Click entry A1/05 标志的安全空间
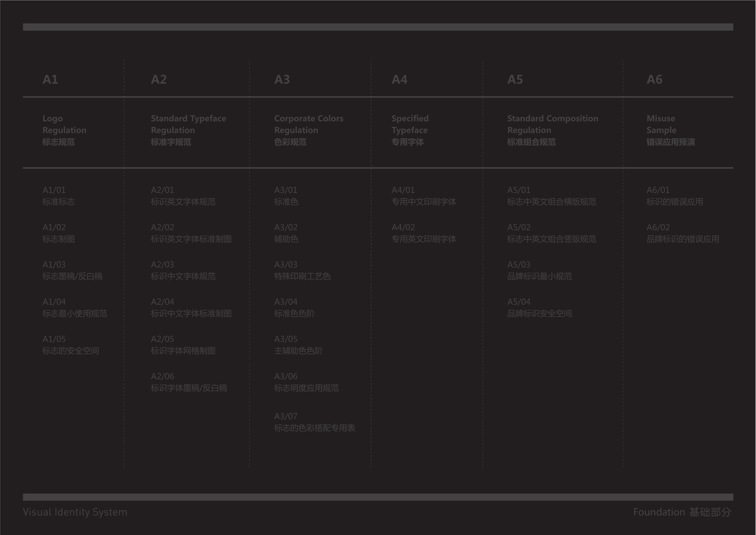Image resolution: width=756 pixels, height=535 pixels. 71,344
